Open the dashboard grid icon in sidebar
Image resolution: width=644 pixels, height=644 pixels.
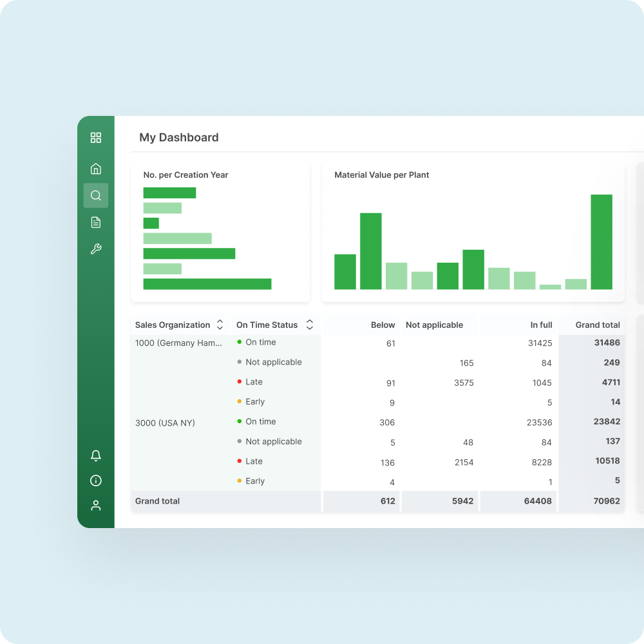pyautogui.click(x=96, y=138)
